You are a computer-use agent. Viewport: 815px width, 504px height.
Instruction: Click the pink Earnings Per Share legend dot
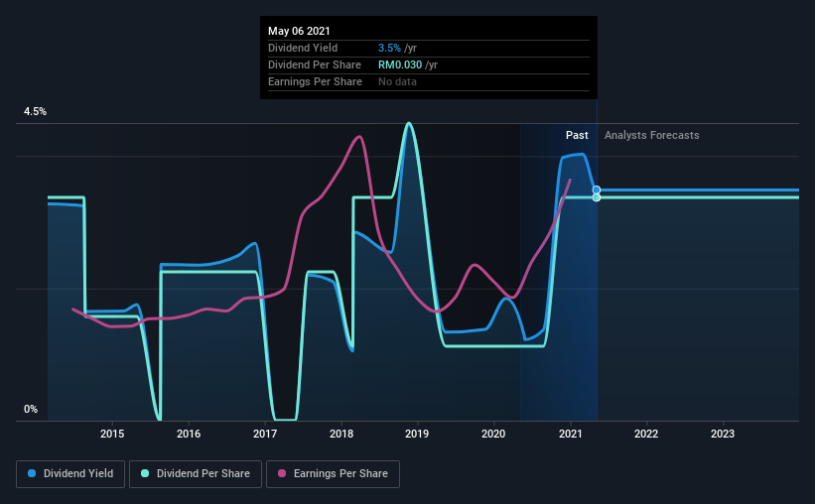(x=282, y=473)
